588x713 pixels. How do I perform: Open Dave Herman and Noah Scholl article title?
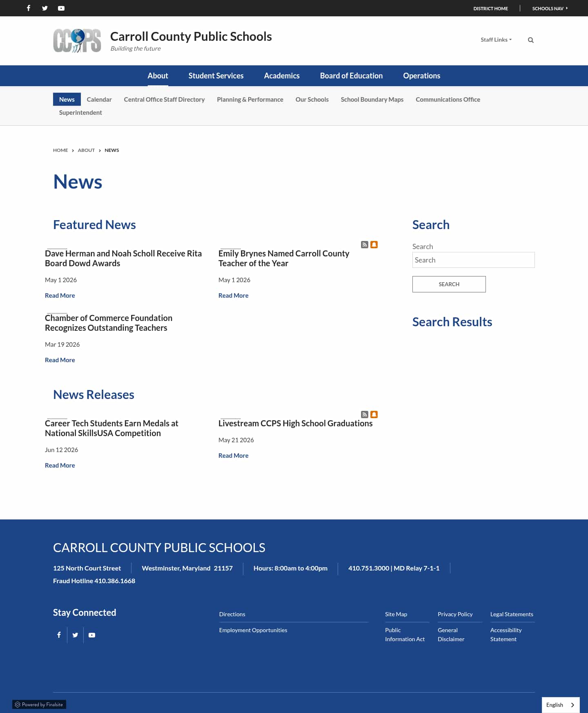pyautogui.click(x=123, y=258)
